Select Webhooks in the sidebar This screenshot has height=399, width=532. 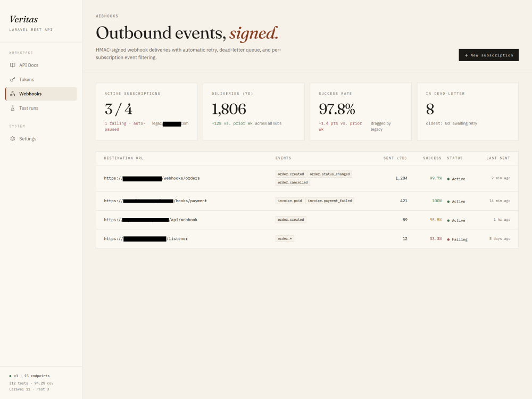click(41, 94)
